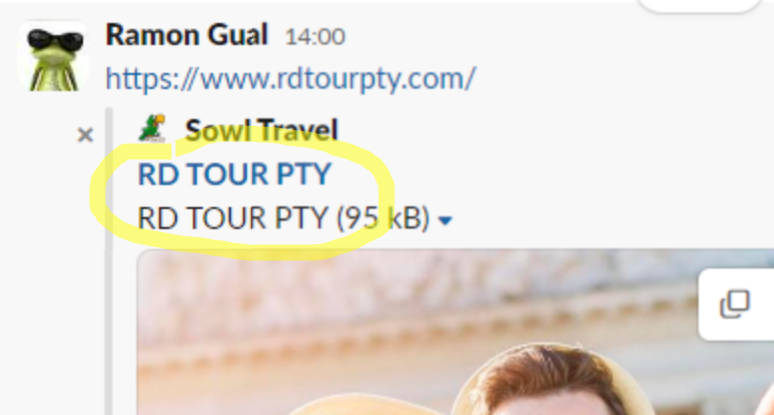
Task: Select the Sowl Travel site name
Action: 261,130
